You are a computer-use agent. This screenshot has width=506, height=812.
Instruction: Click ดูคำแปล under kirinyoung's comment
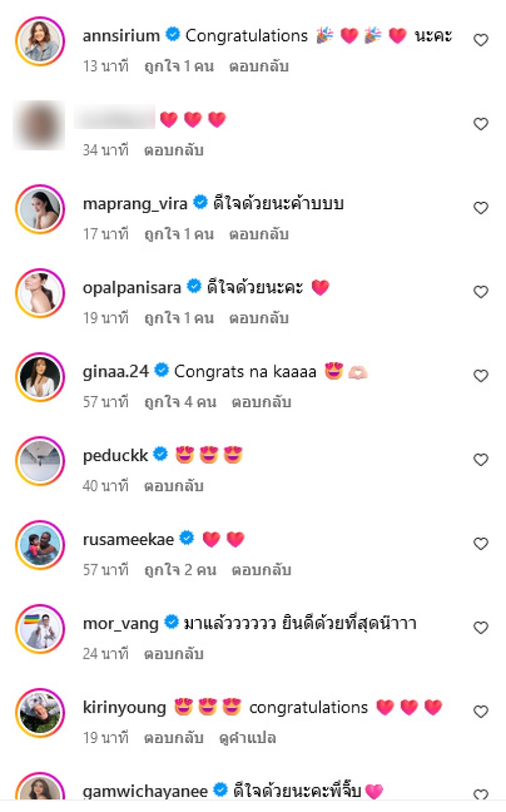tap(248, 738)
